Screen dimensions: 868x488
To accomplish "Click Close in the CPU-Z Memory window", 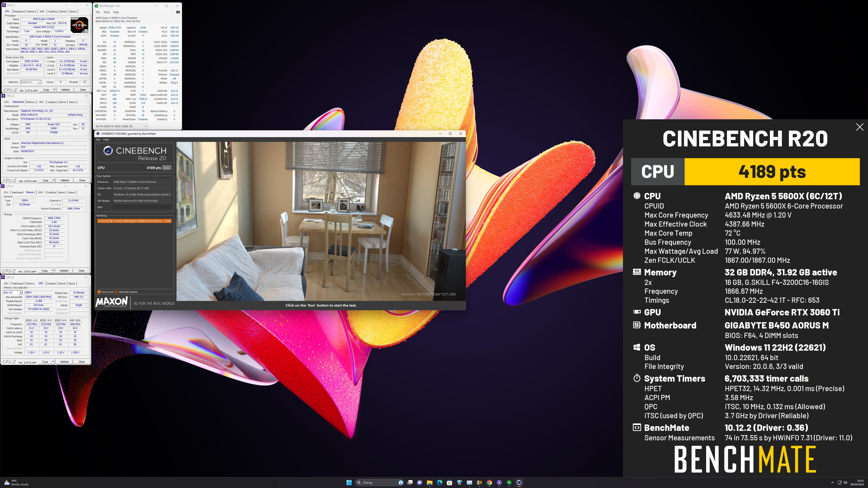I will coord(81,270).
